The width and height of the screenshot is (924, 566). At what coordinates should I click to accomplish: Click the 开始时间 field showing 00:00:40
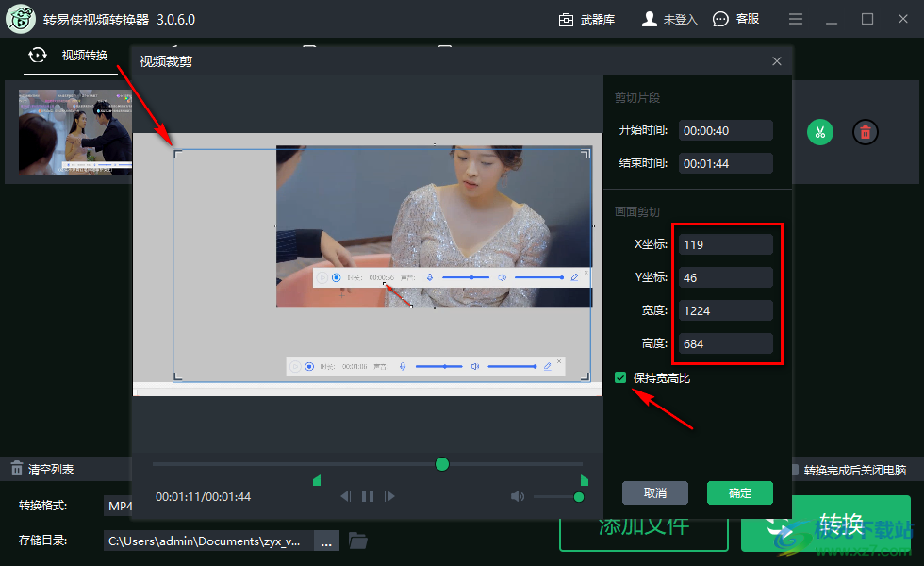pyautogui.click(x=725, y=130)
